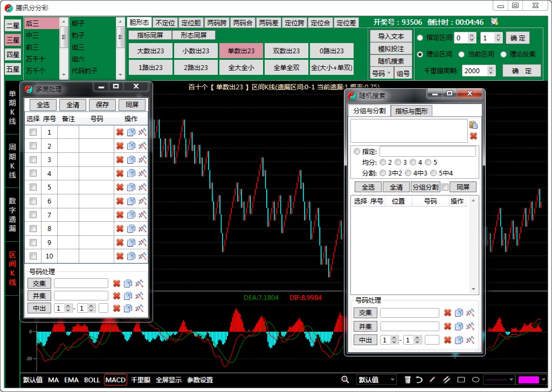The height and width of the screenshot is (392, 552).
Task: Select the ellipse drawing tool
Action: (x=475, y=380)
